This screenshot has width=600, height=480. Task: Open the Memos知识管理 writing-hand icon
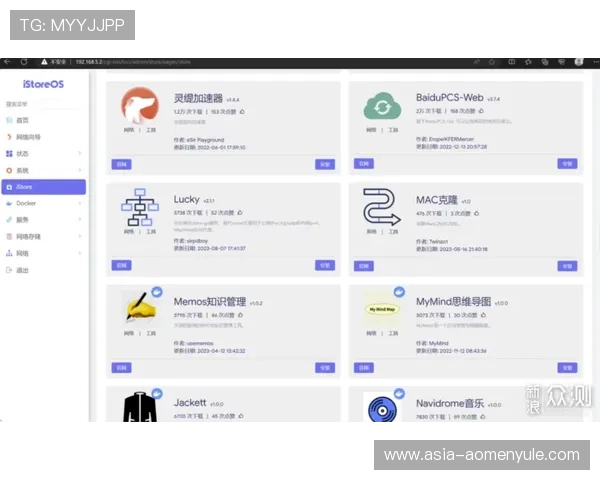pyautogui.click(x=141, y=307)
